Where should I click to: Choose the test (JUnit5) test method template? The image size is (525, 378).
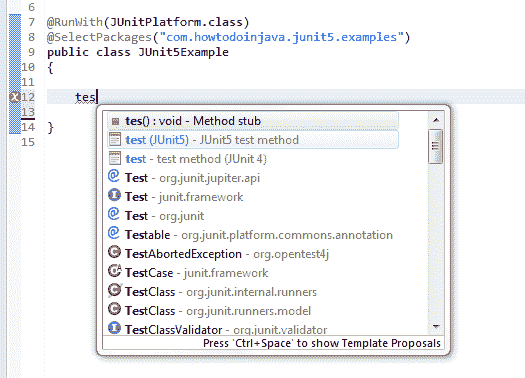click(253, 140)
